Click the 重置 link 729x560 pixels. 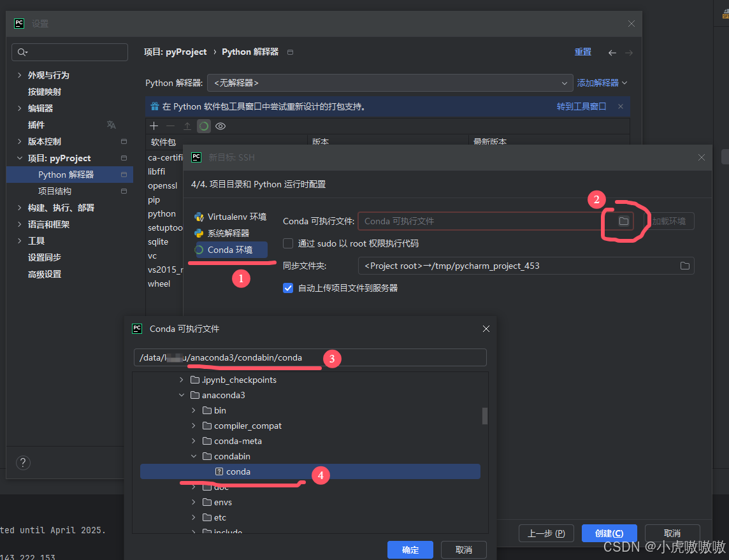pos(583,52)
